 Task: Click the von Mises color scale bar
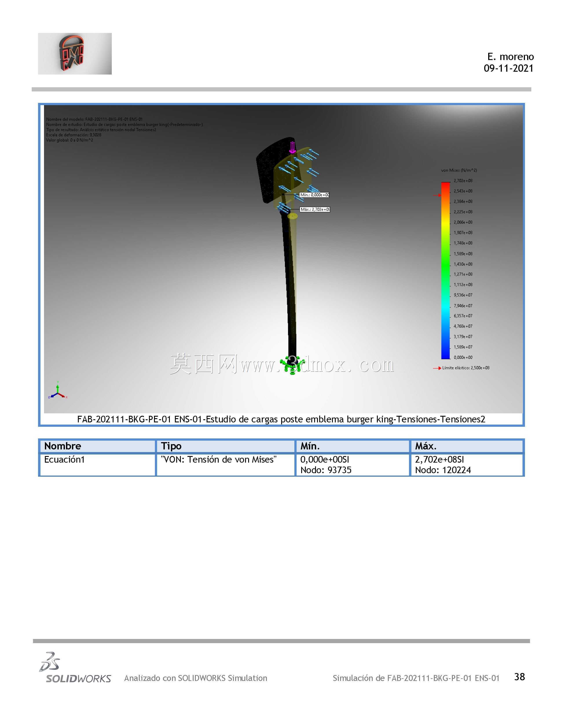coord(446,270)
